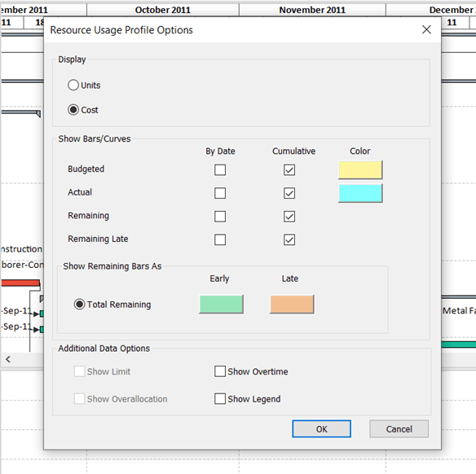Enable Budgeted By Date checkbox
This screenshot has height=474, width=476.
(x=220, y=170)
